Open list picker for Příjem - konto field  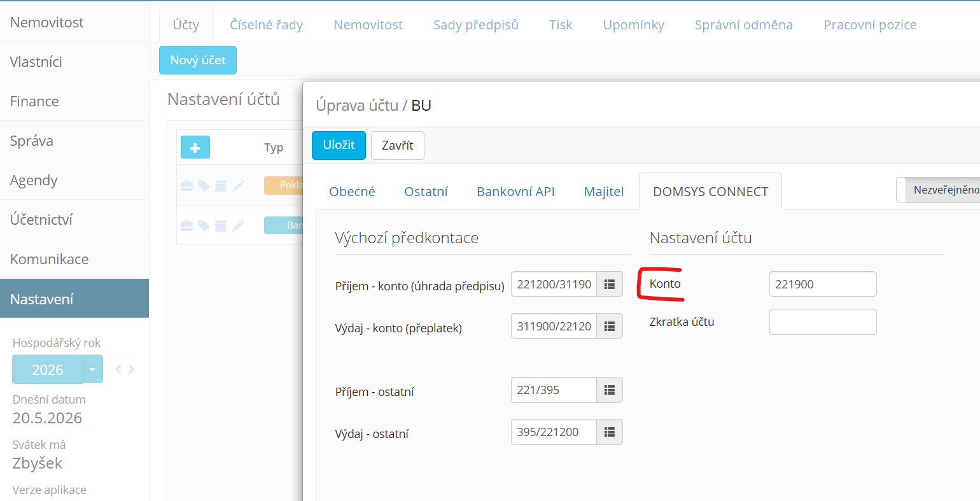tap(610, 284)
